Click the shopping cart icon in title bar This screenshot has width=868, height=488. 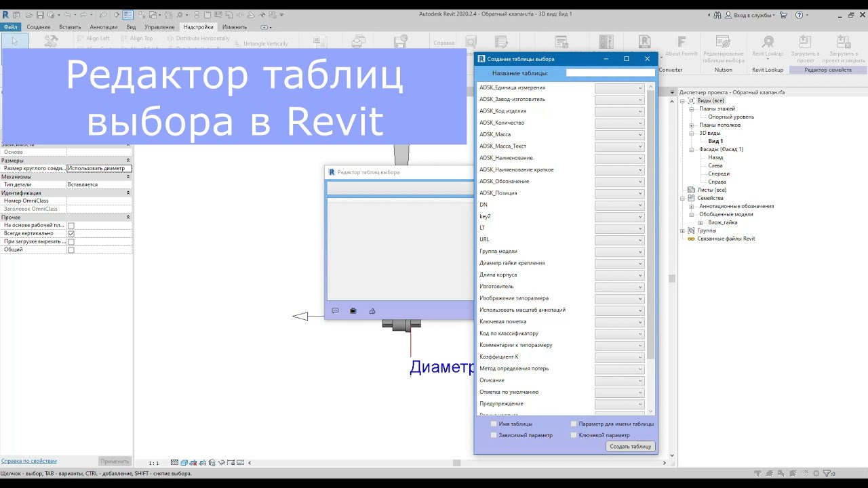click(x=784, y=14)
